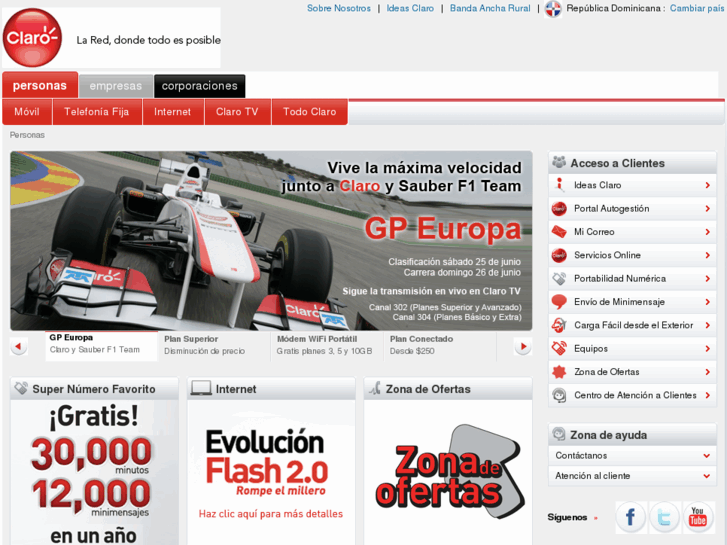Screen dimensions: 727x545
Task: Open the Móvil menu
Action: 27,112
